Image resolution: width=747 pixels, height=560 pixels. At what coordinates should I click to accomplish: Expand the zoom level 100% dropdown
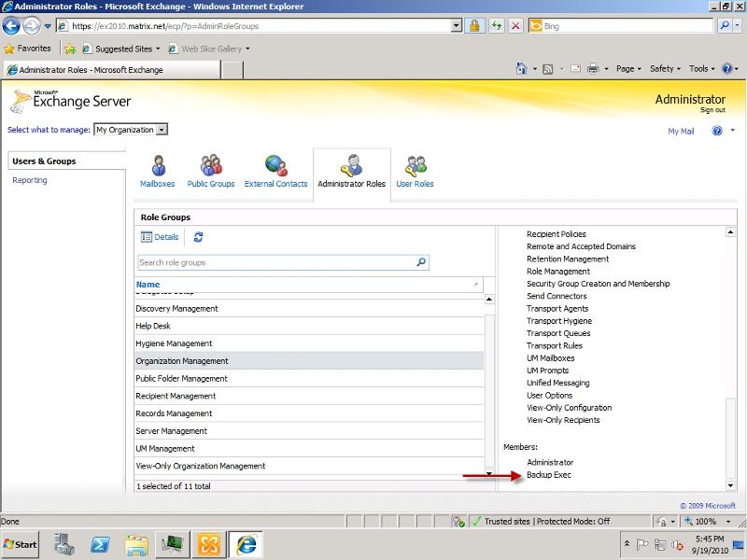[x=728, y=522]
